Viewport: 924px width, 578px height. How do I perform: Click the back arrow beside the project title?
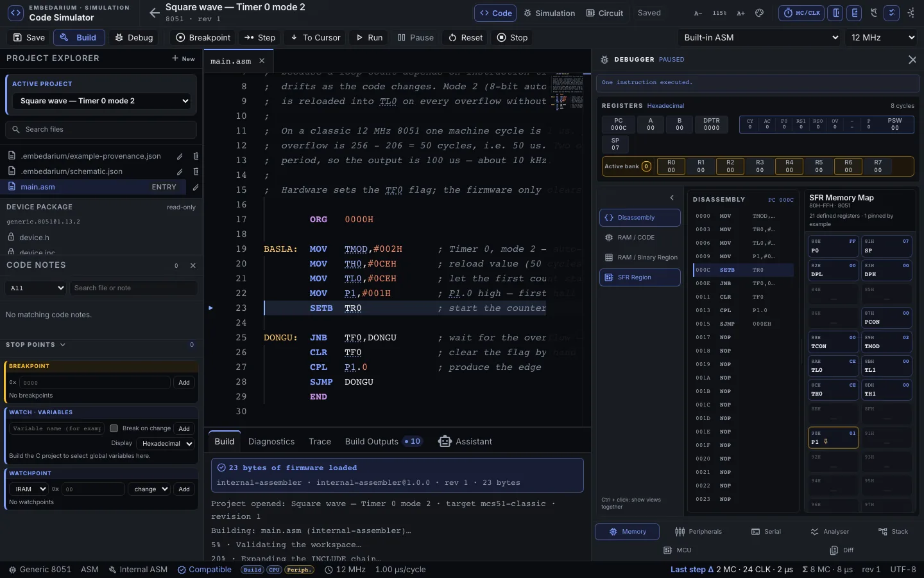point(154,13)
